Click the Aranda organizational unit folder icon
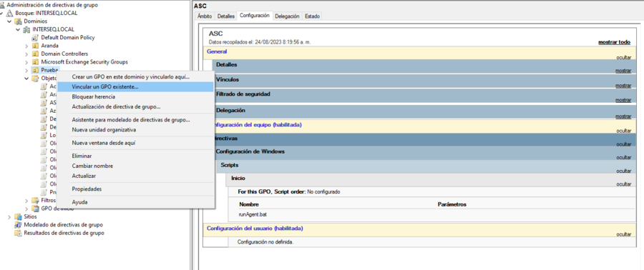The image size is (644, 270). click(x=35, y=46)
